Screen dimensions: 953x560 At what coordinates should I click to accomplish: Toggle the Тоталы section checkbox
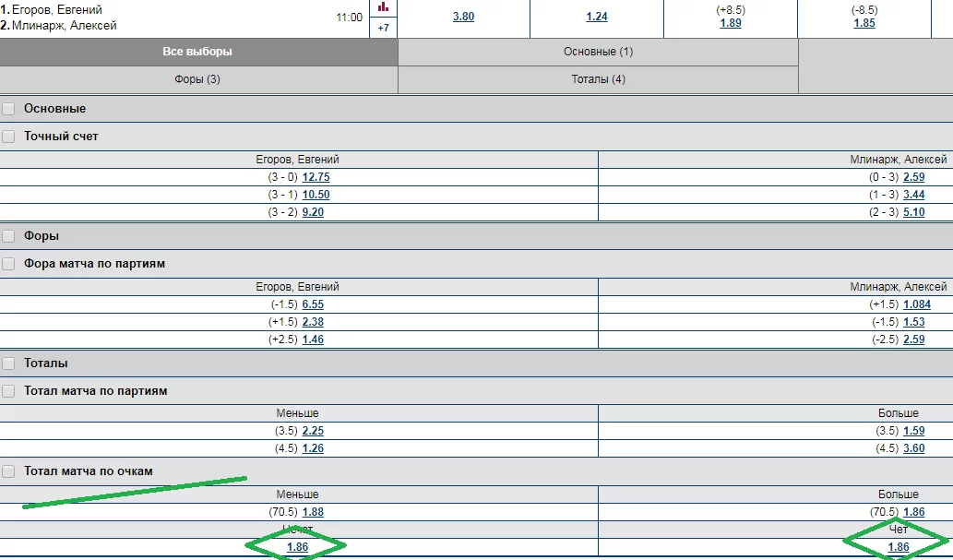[x=8, y=363]
